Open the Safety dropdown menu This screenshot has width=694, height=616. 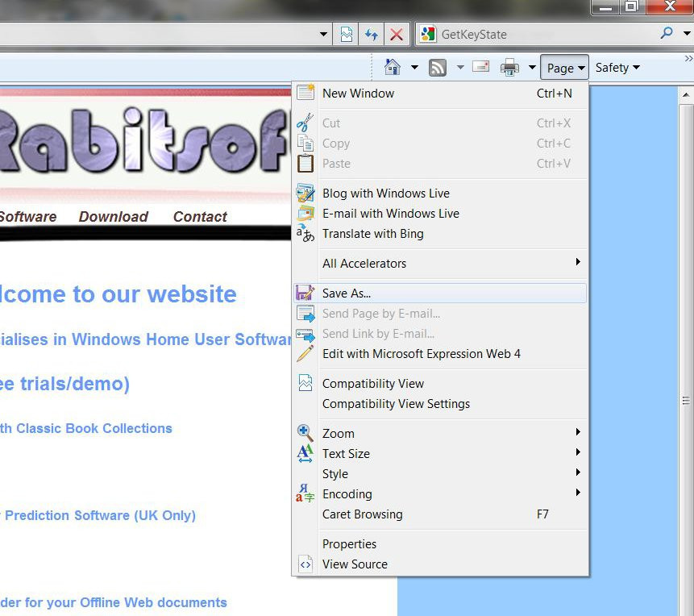617,68
